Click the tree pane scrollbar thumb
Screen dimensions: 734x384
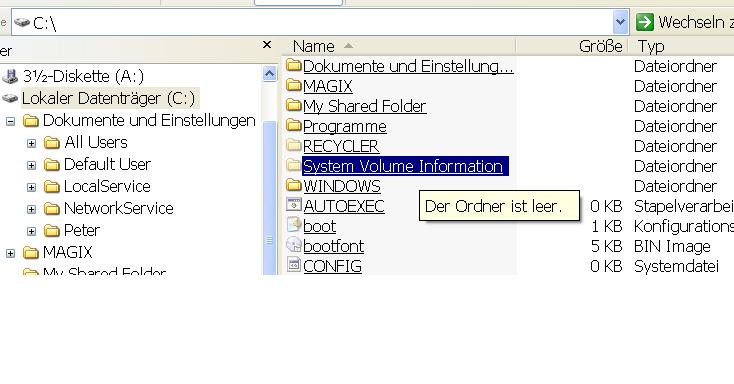pyautogui.click(x=270, y=198)
